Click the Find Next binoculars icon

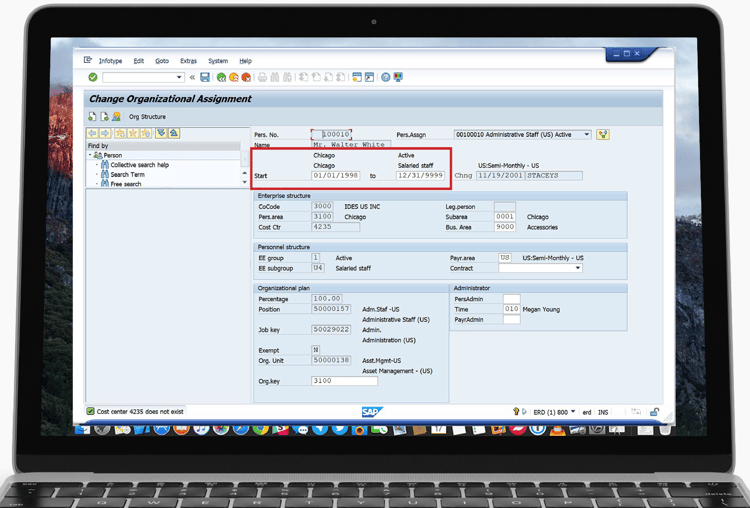pyautogui.click(x=287, y=77)
